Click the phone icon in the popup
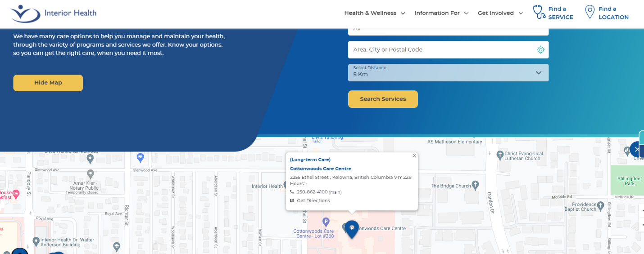The image size is (644, 254). 292,192
